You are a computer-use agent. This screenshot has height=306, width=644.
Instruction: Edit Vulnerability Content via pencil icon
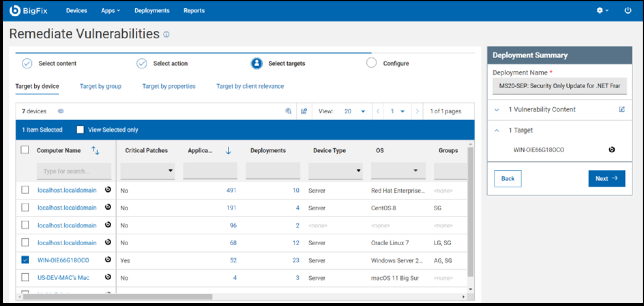[x=621, y=109]
